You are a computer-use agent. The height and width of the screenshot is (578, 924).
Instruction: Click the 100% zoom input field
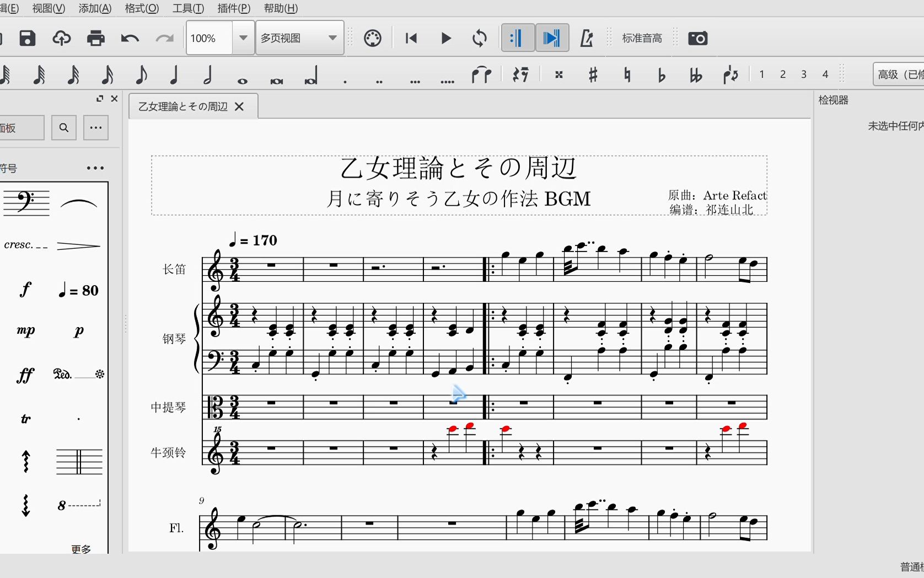pyautogui.click(x=209, y=38)
